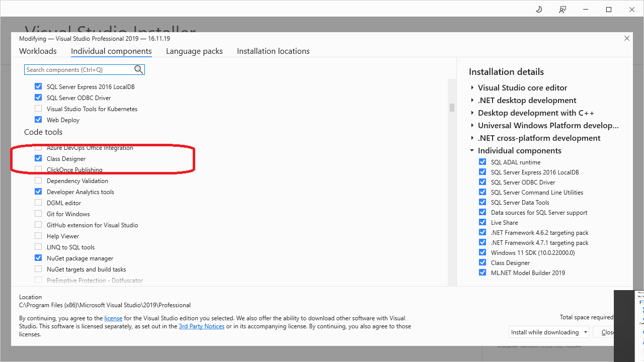Screen dimensions: 644x362
Task: Uncheck .NET Framework 4.6.2 targeting pack
Action: pos(482,232)
